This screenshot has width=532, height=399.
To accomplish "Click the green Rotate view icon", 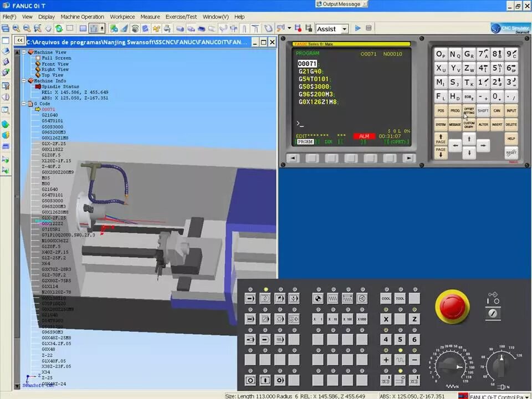I will point(59,28).
